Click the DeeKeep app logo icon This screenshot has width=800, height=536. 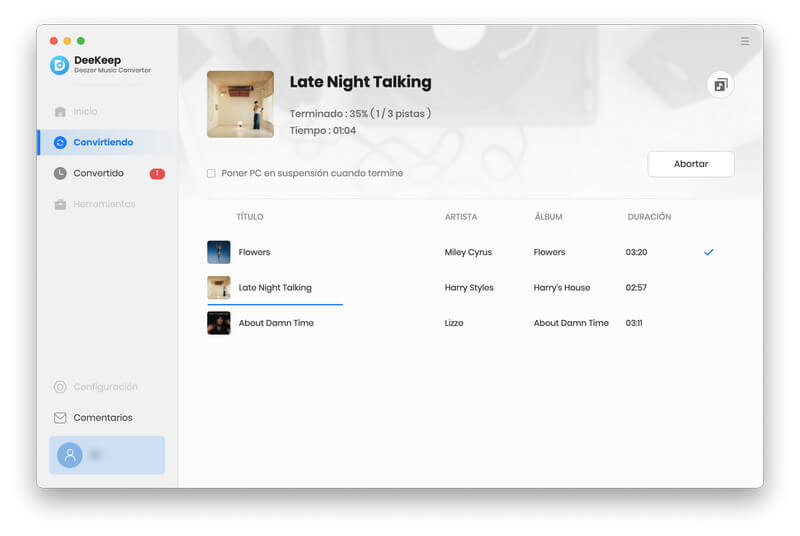click(x=59, y=65)
